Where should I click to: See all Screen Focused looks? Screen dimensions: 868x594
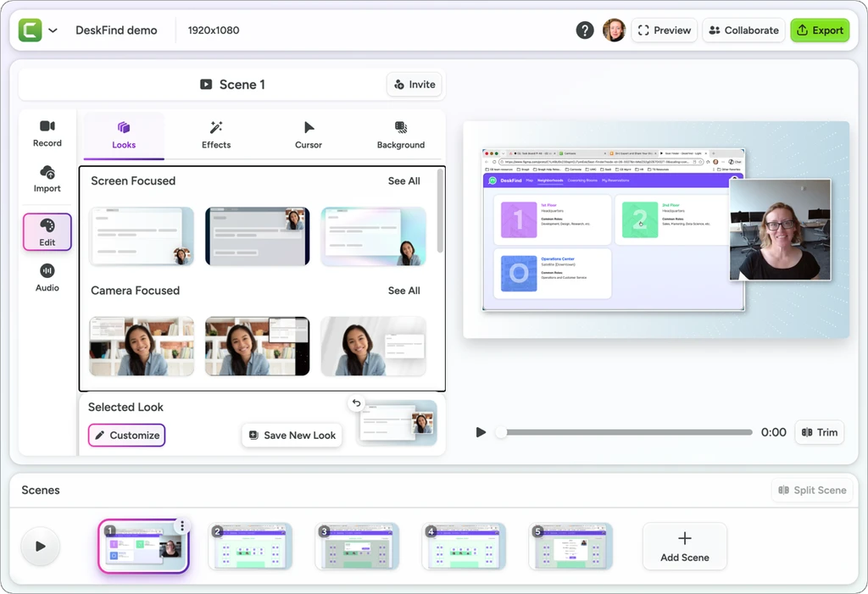tap(403, 181)
